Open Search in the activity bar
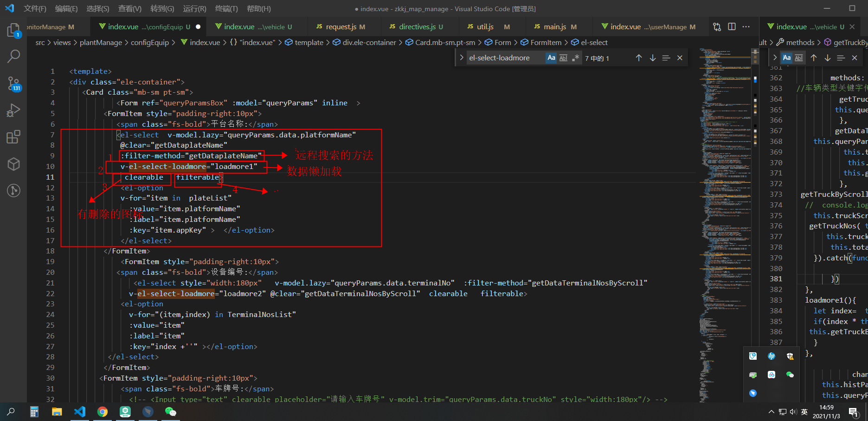Image resolution: width=868 pixels, height=421 pixels. tap(14, 56)
